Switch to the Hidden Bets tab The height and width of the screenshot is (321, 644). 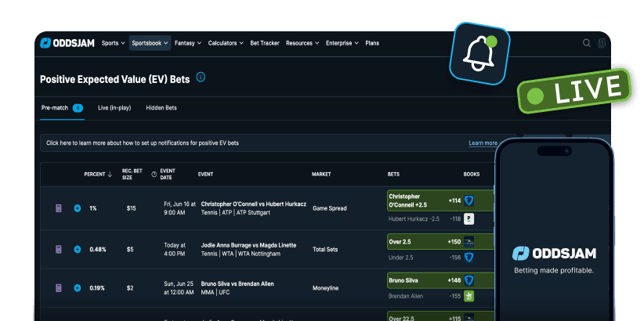pyautogui.click(x=161, y=108)
